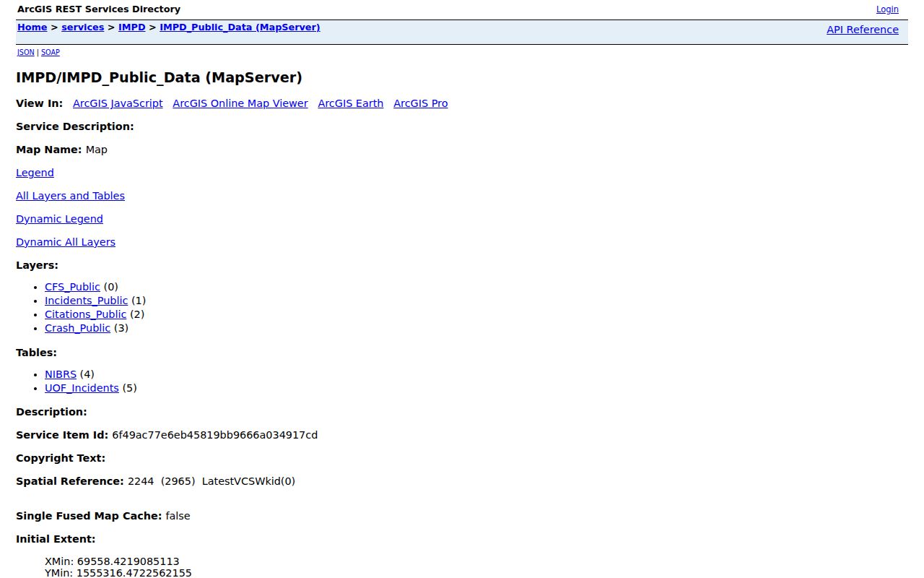Click the Map Name value
Image resolution: width=924 pixels, height=578 pixels.
(96, 150)
